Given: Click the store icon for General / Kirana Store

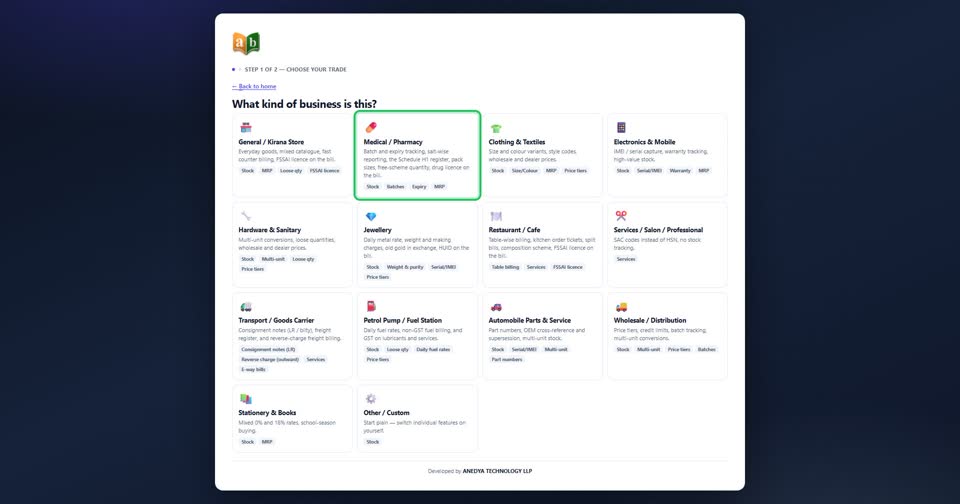Looking at the screenshot, I should click(246, 127).
